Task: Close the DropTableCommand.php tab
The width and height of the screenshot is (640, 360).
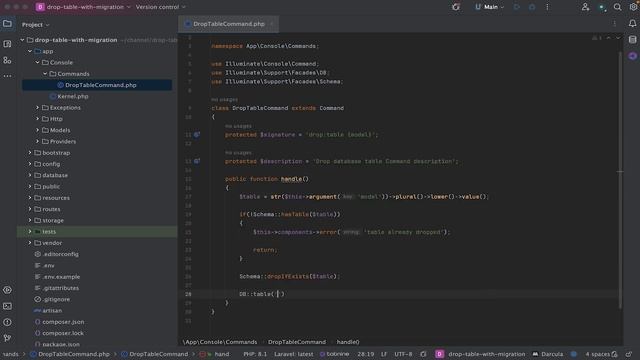Action: pos(272,24)
